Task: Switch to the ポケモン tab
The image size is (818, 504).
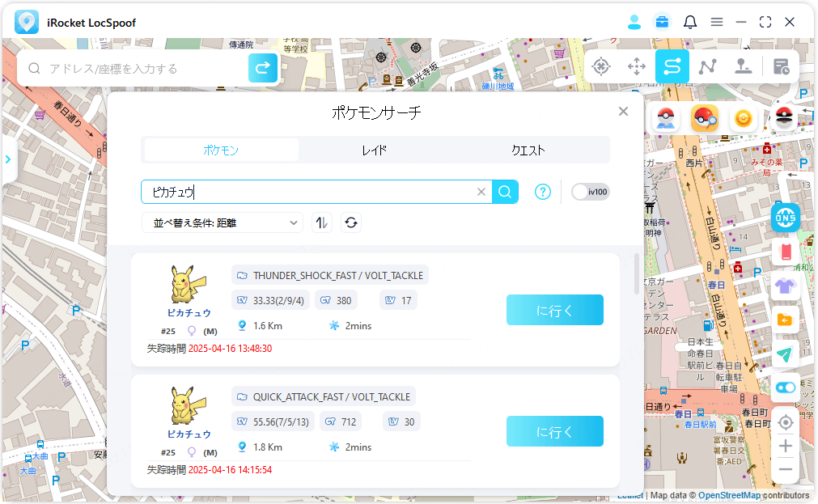Action: pos(221,150)
